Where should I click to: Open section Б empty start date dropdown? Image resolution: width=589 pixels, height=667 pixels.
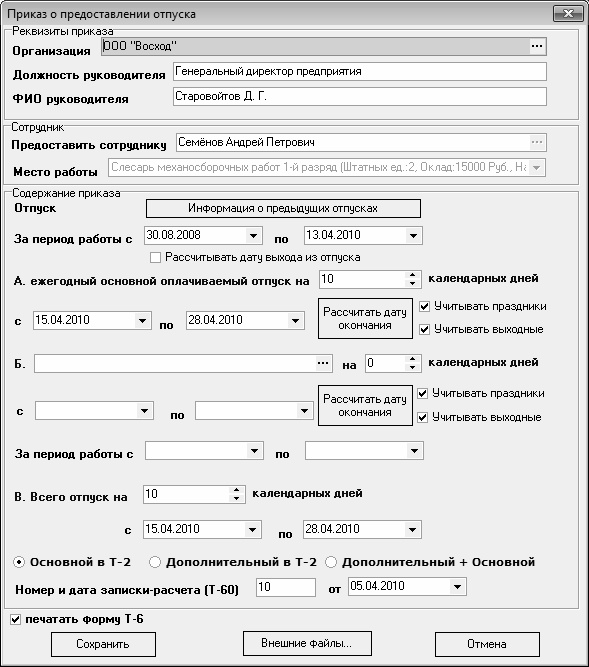click(144, 411)
